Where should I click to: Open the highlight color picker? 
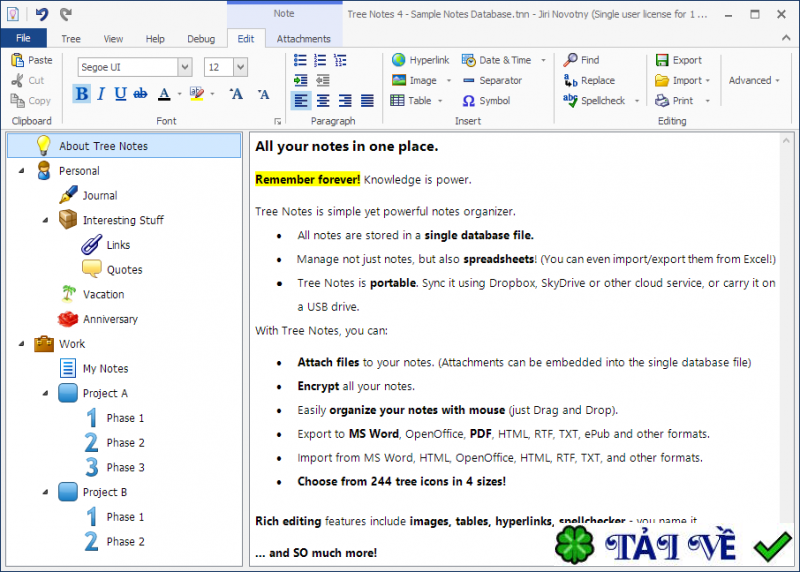[x=213, y=94]
